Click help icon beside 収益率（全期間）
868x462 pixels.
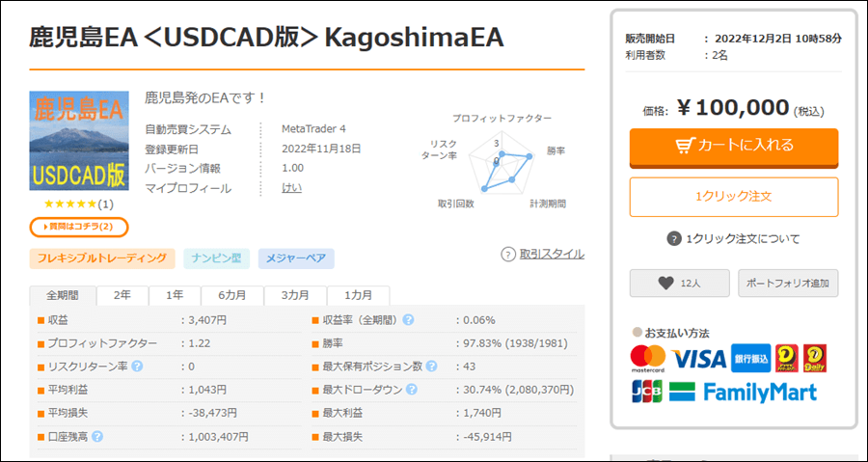[408, 320]
